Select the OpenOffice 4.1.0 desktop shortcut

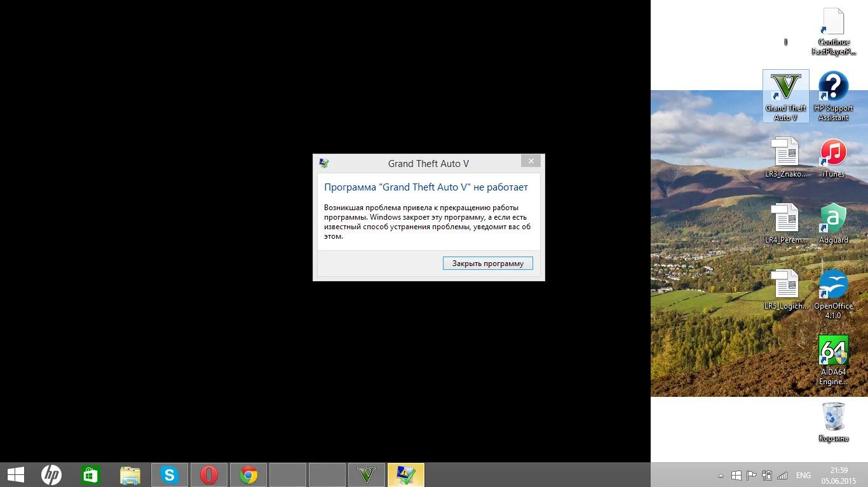click(x=833, y=294)
